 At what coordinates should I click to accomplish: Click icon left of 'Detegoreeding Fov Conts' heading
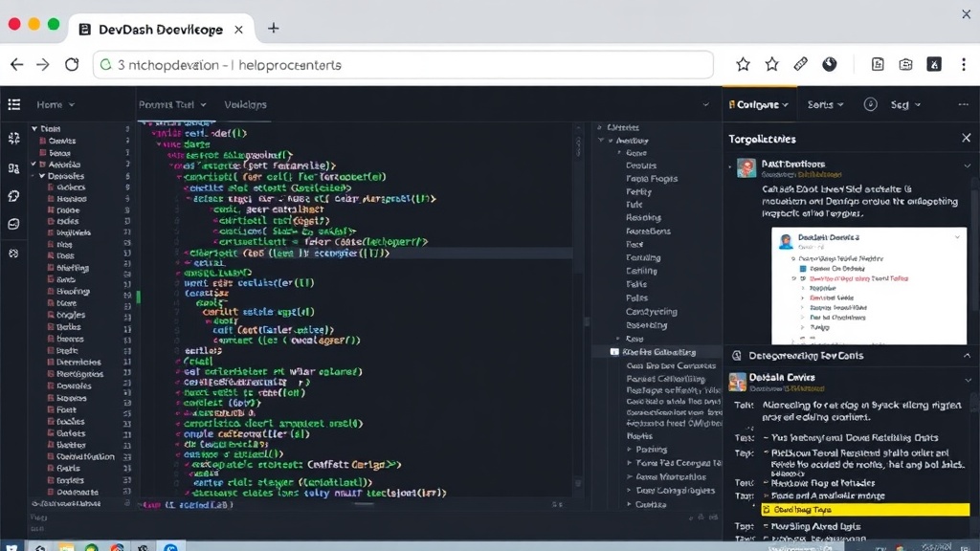pos(737,356)
